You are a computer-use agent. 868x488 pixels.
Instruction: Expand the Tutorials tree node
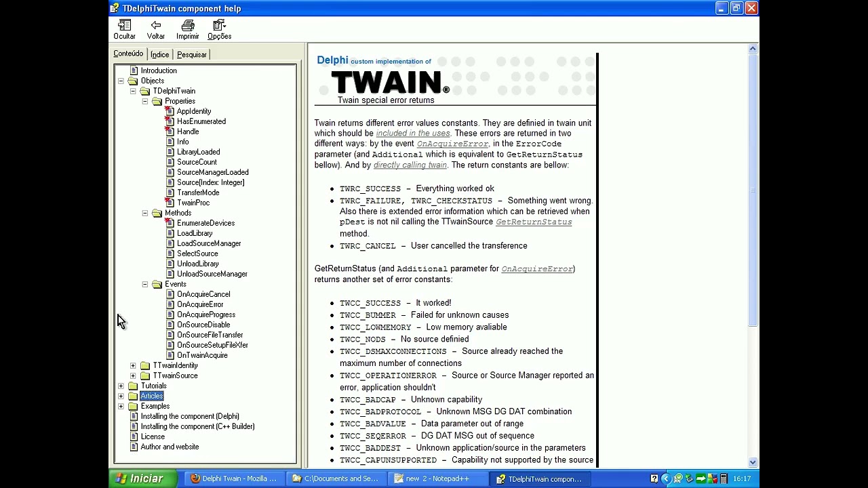121,386
